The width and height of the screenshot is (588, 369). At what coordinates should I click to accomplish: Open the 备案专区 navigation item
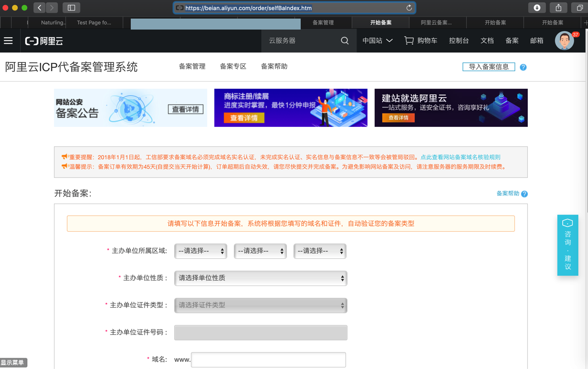[x=233, y=67]
